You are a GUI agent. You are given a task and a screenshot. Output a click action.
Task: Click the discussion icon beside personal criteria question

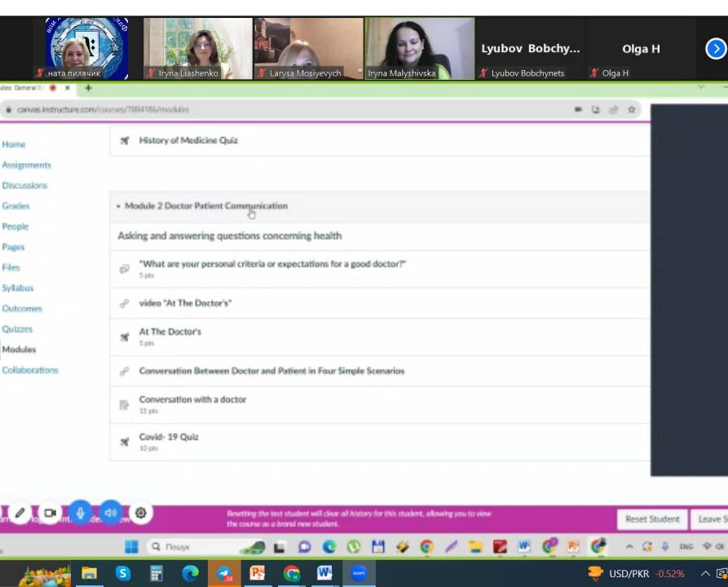click(125, 268)
